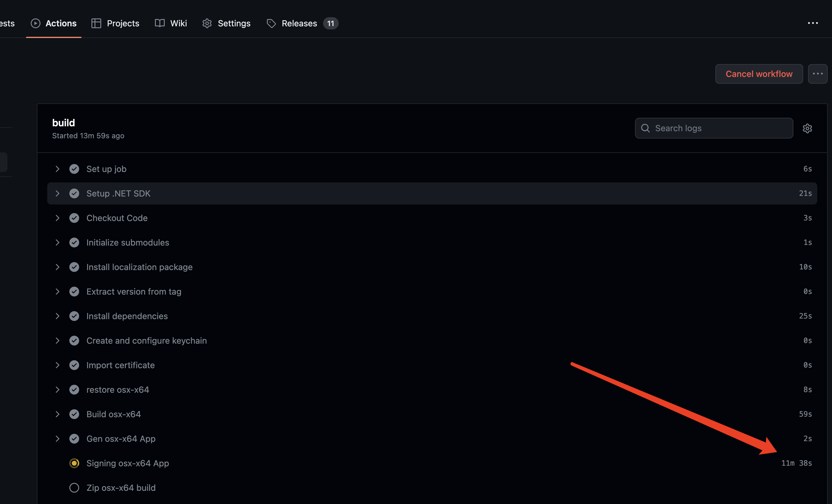Click the play icon next to Actions
832x504 pixels.
35,23
